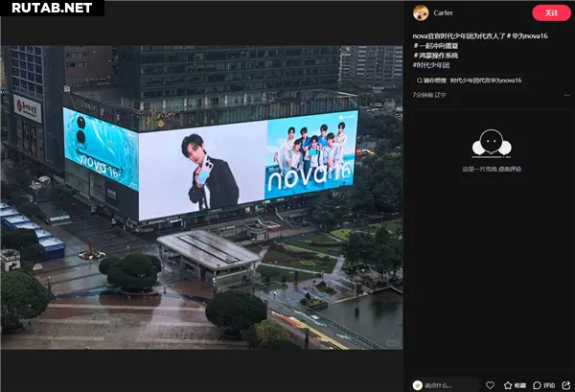Share the post with the arrow icon
Image resolution: width=575 pixels, height=392 pixels.
(566, 385)
